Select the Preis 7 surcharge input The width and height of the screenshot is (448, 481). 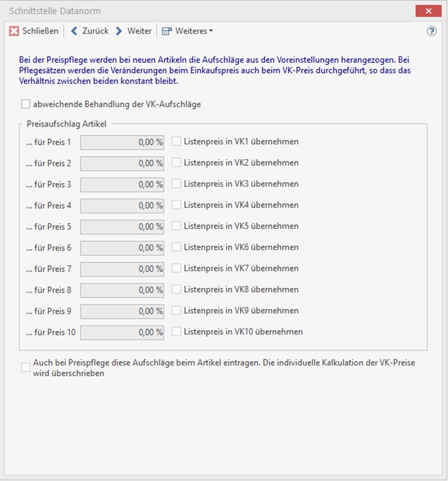click(122, 269)
